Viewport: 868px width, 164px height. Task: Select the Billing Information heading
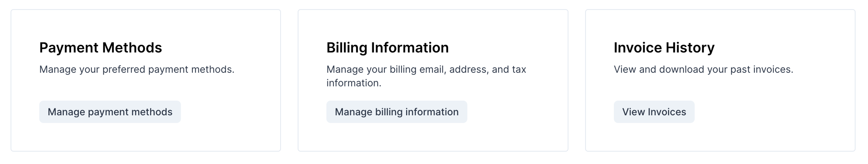387,48
